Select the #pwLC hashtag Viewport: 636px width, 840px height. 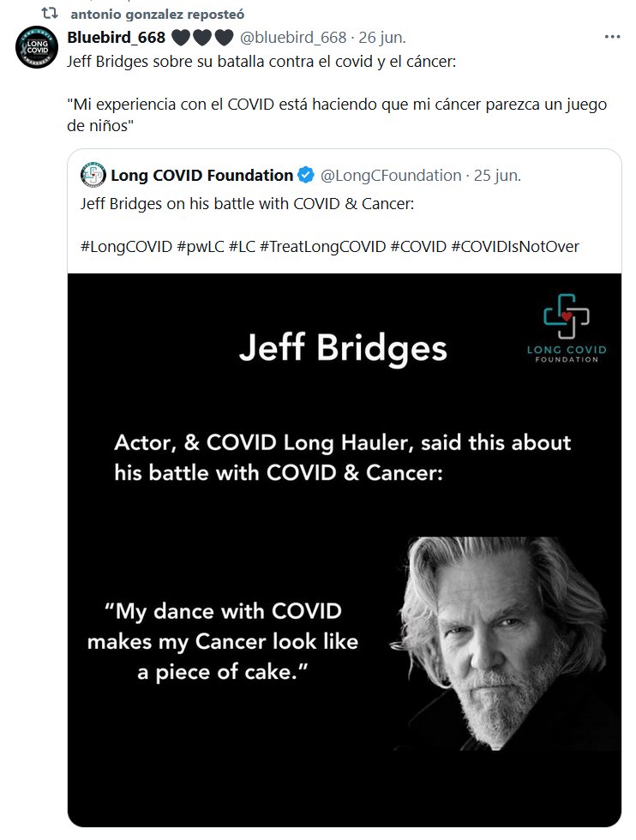pyautogui.click(x=201, y=246)
